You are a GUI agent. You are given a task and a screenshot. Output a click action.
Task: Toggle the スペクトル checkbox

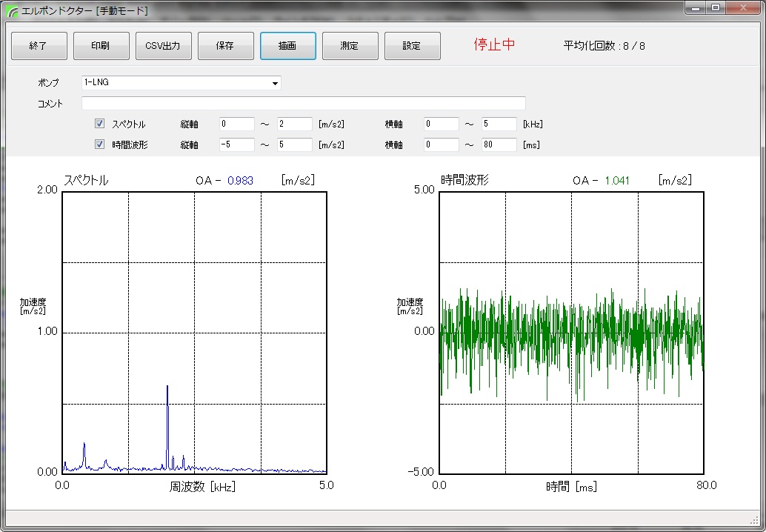[x=100, y=124]
